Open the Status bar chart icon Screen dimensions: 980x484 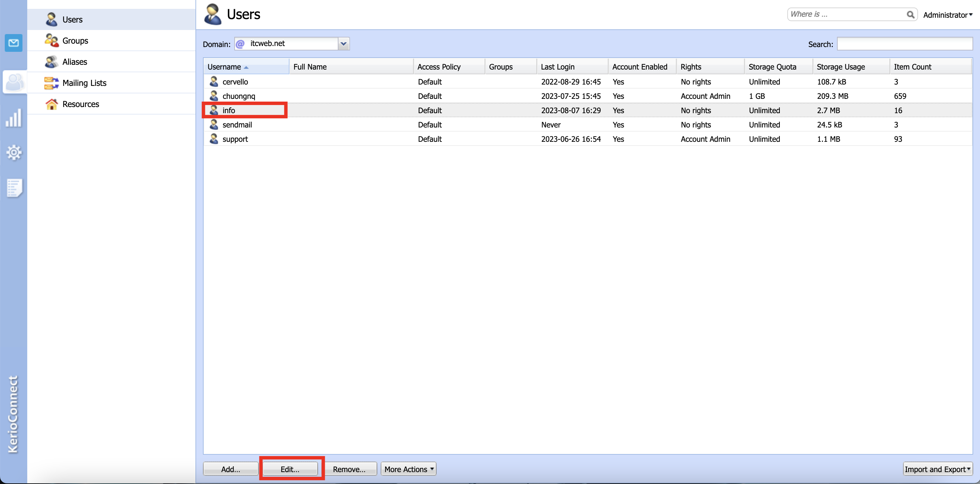(x=14, y=118)
